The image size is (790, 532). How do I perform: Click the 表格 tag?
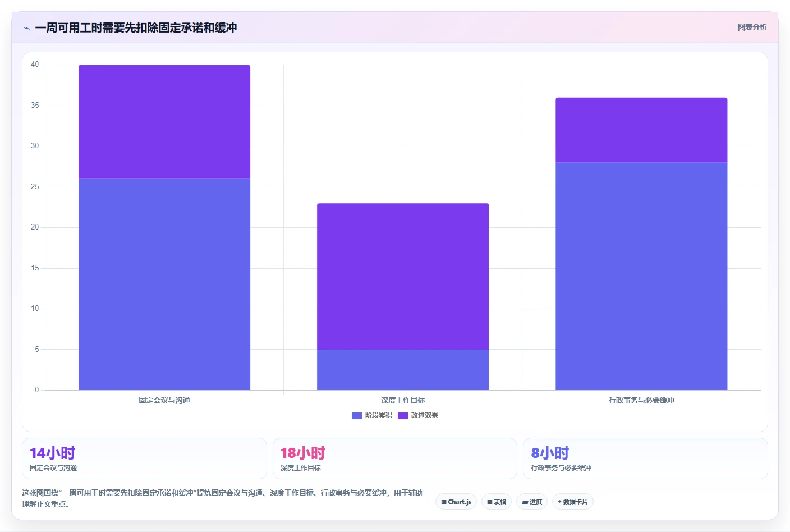tap(497, 502)
